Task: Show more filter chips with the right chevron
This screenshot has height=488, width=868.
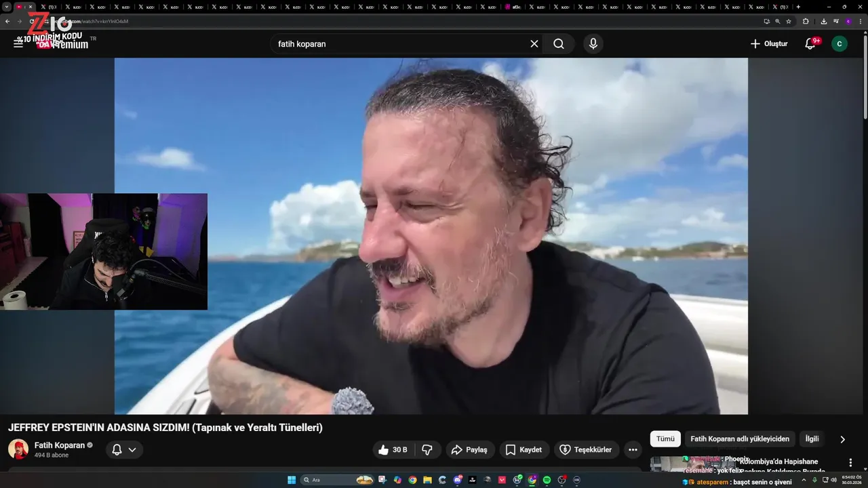Action: pos(843,439)
